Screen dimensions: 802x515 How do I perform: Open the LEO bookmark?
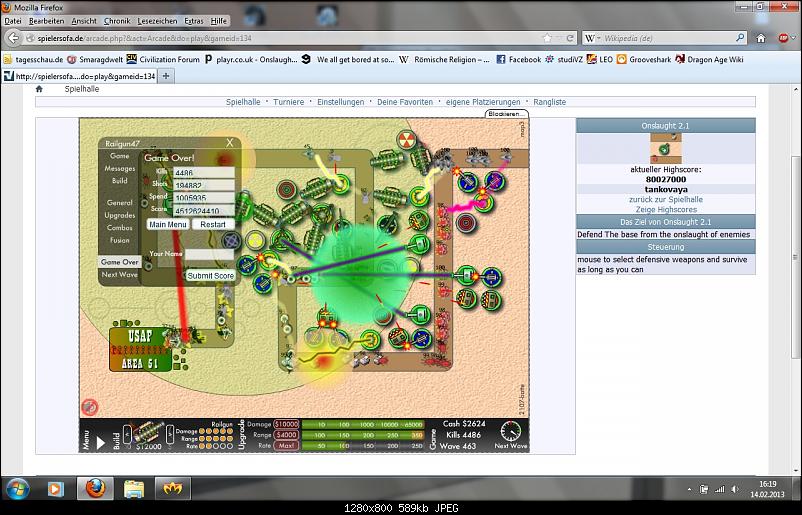pos(599,59)
